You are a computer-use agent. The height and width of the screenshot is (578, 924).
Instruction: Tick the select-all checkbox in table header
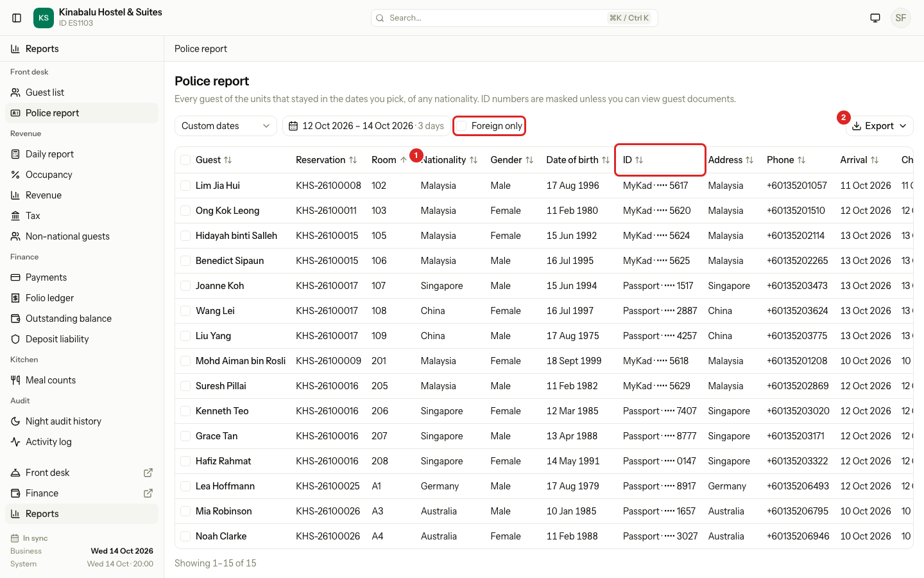pyautogui.click(x=185, y=160)
